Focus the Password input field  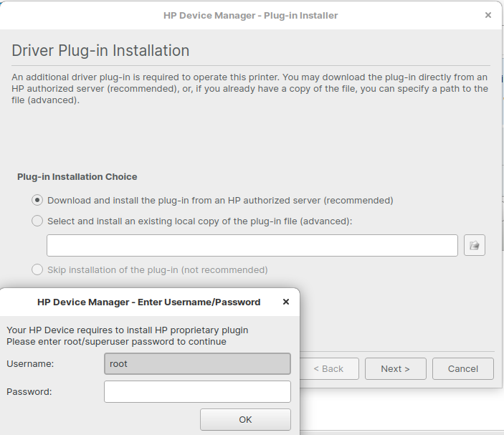click(x=197, y=392)
